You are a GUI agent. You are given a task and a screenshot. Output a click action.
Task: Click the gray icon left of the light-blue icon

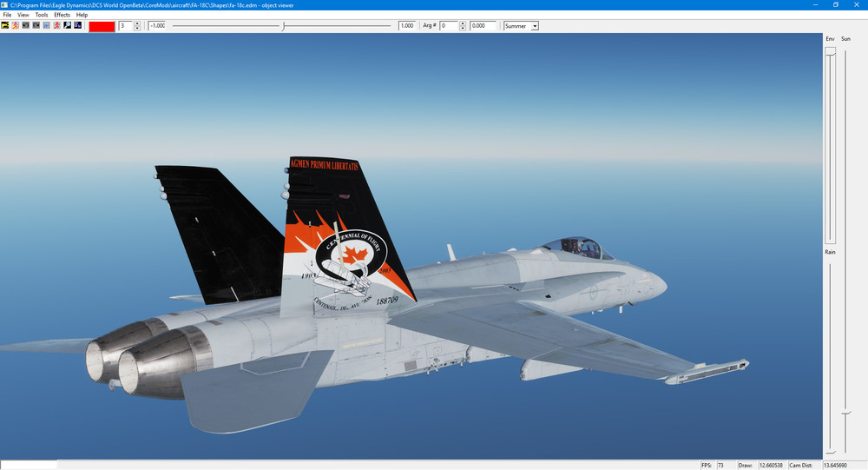36,25
